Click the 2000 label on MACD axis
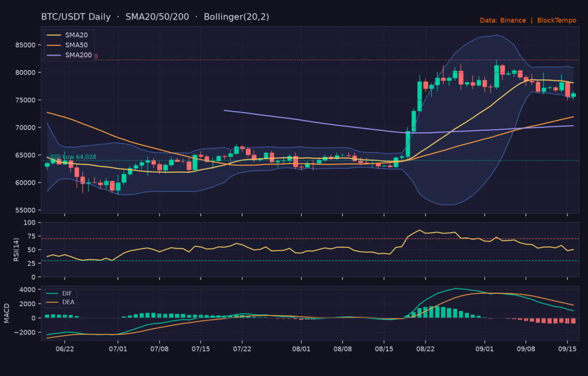The image size is (588, 376). (28, 304)
